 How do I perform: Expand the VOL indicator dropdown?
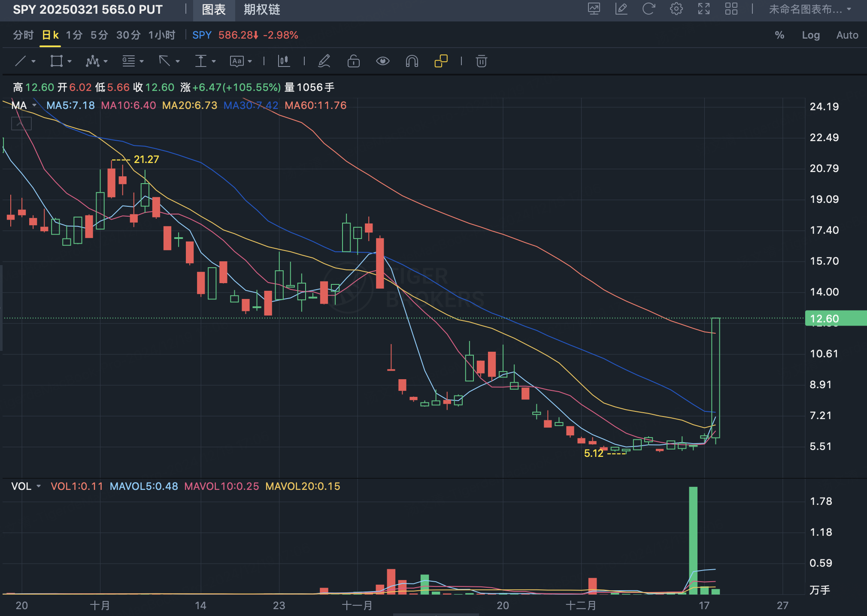click(39, 486)
